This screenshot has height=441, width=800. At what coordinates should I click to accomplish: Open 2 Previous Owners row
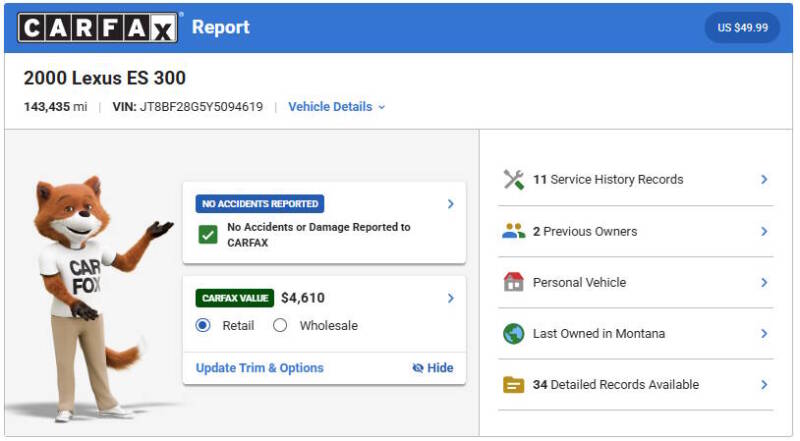tap(585, 231)
